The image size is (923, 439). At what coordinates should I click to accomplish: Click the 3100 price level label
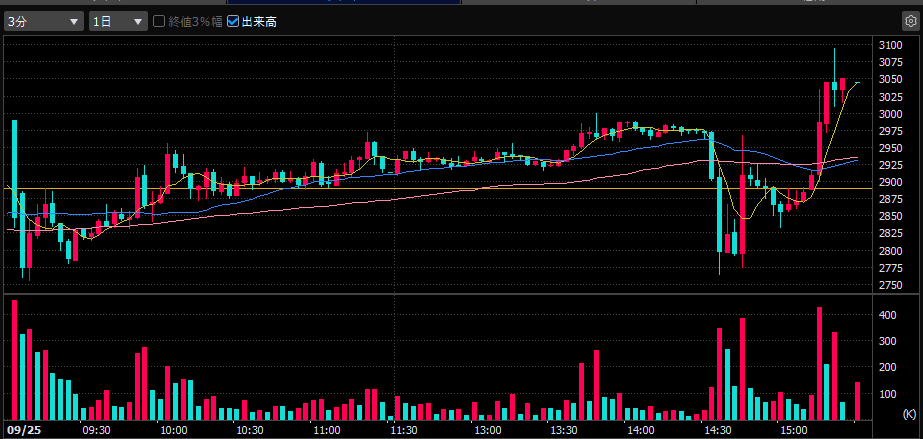889,45
